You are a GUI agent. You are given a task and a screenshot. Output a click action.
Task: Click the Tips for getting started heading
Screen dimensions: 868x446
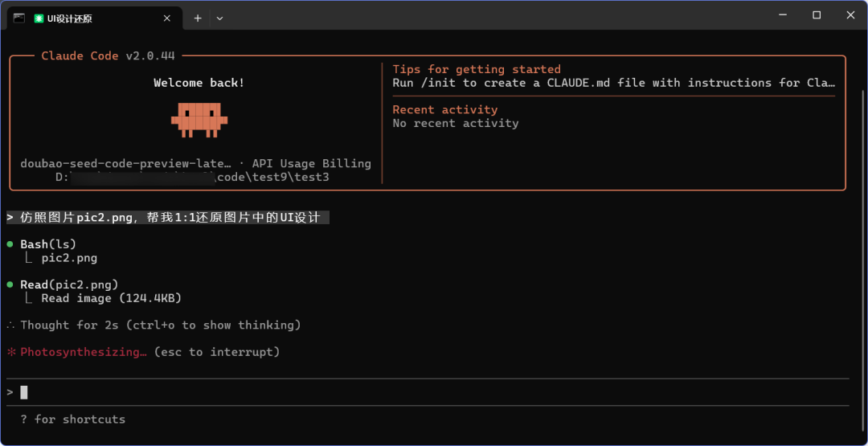click(477, 69)
